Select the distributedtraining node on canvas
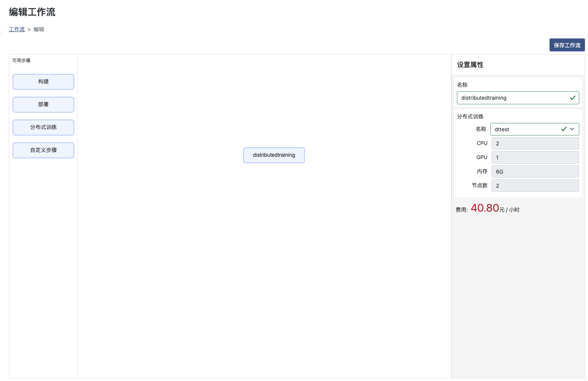The image size is (588, 381). (x=274, y=155)
